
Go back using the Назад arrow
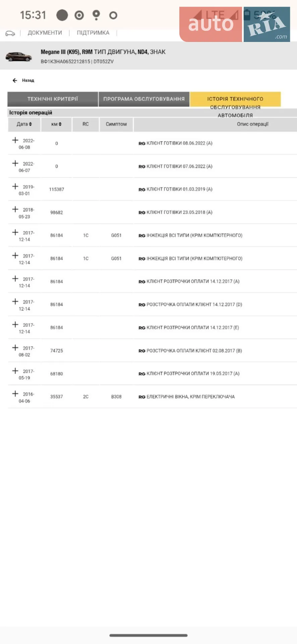tap(15, 80)
